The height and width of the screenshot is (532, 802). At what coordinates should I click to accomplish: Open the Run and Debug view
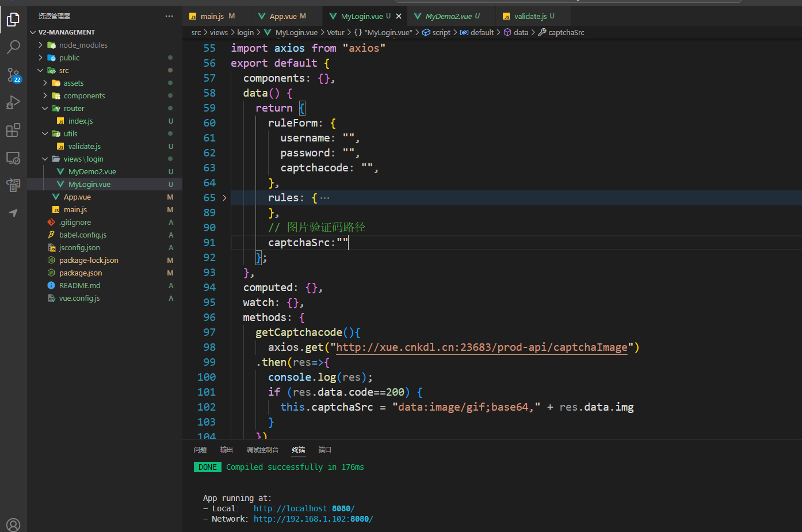(13, 102)
